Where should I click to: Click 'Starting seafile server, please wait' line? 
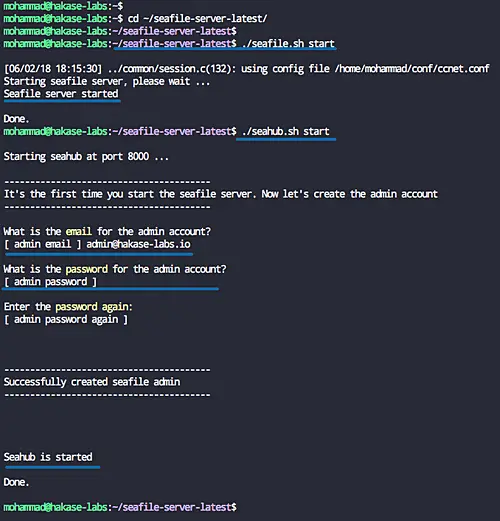click(x=107, y=81)
